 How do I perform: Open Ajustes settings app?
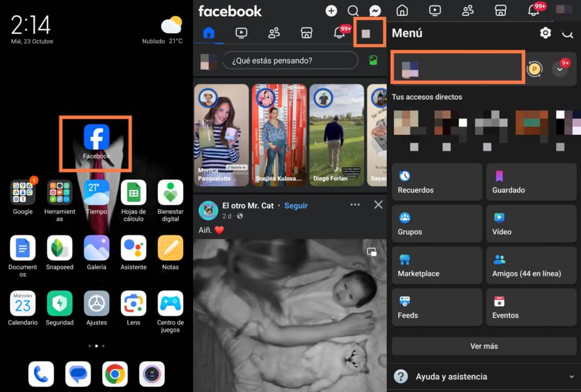click(x=96, y=304)
